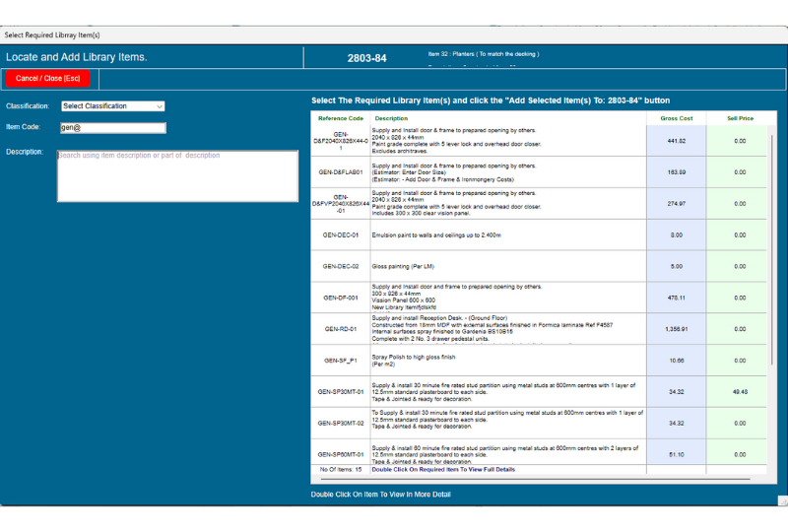
Task: Click the Sell Price column header
Action: (x=740, y=118)
